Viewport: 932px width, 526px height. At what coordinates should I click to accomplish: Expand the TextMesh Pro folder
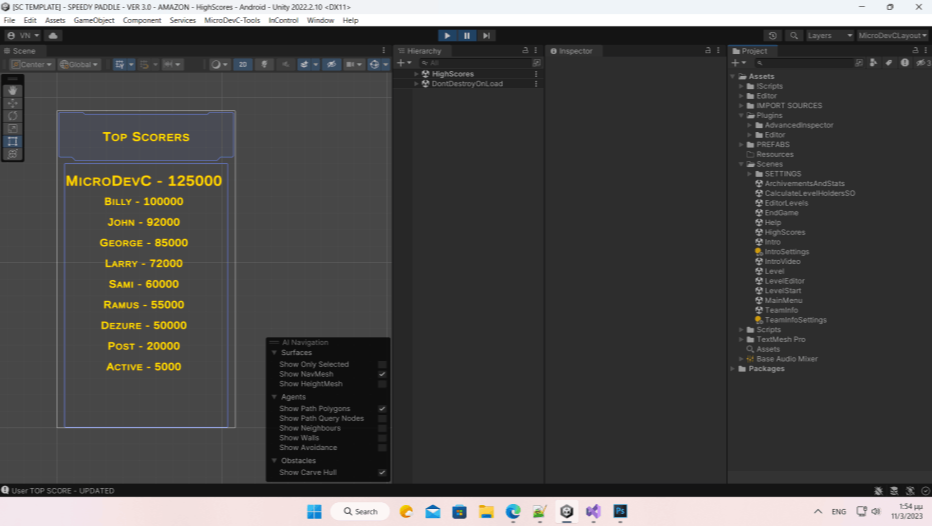pos(741,339)
